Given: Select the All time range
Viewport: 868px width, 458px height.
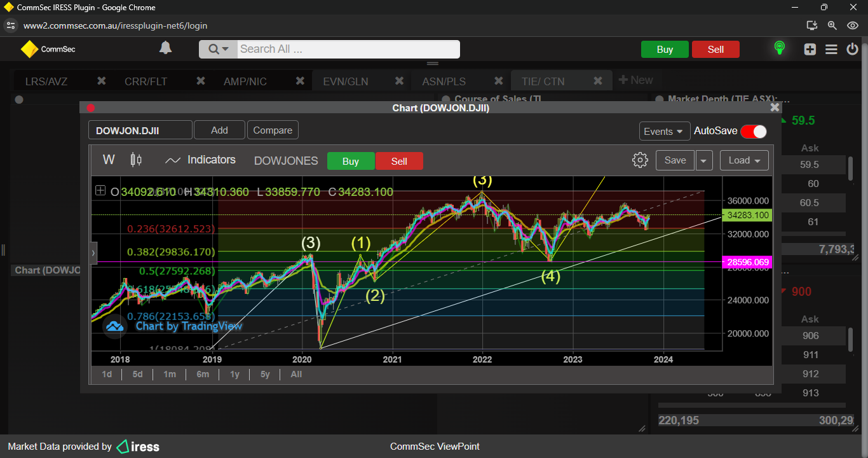Looking at the screenshot, I should coord(296,374).
